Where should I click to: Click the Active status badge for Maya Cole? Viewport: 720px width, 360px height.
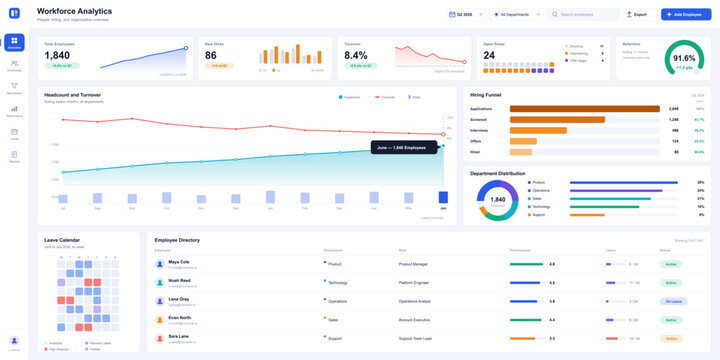pyautogui.click(x=671, y=264)
